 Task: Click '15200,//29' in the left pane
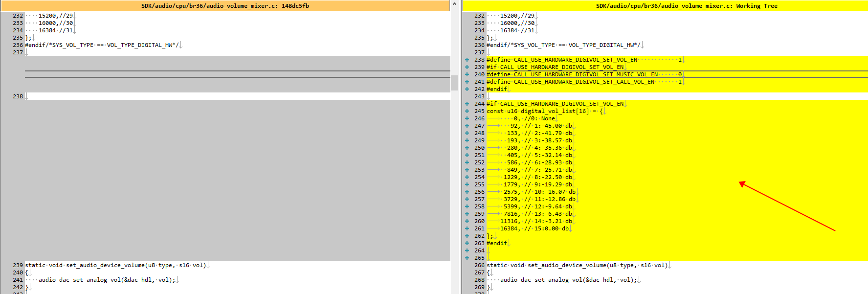click(x=56, y=16)
